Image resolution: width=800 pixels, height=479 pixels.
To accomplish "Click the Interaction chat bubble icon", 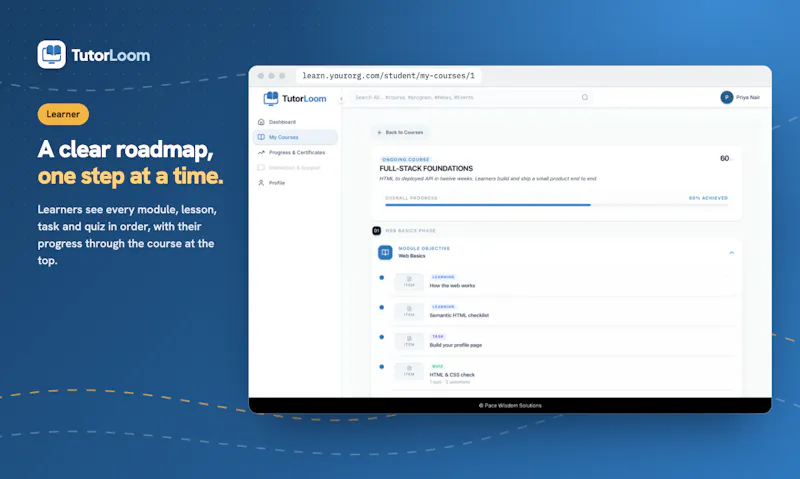I will click(x=261, y=168).
